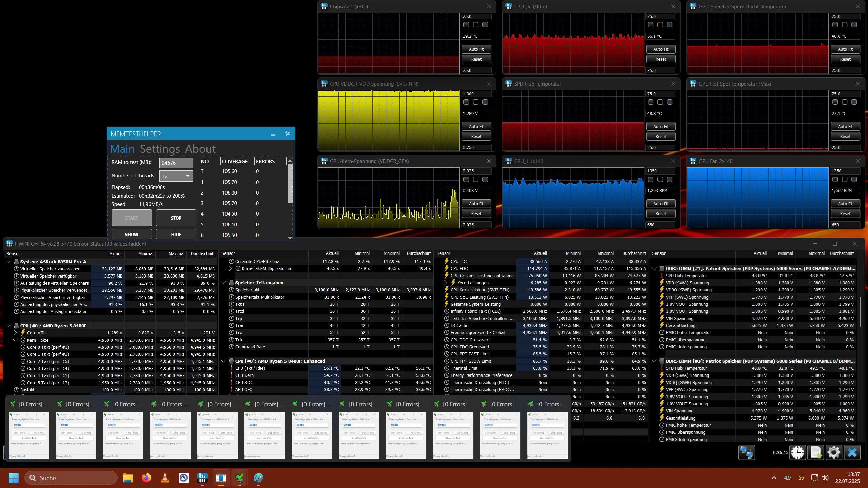
Task: Click the RAM to test input field
Action: click(176, 163)
